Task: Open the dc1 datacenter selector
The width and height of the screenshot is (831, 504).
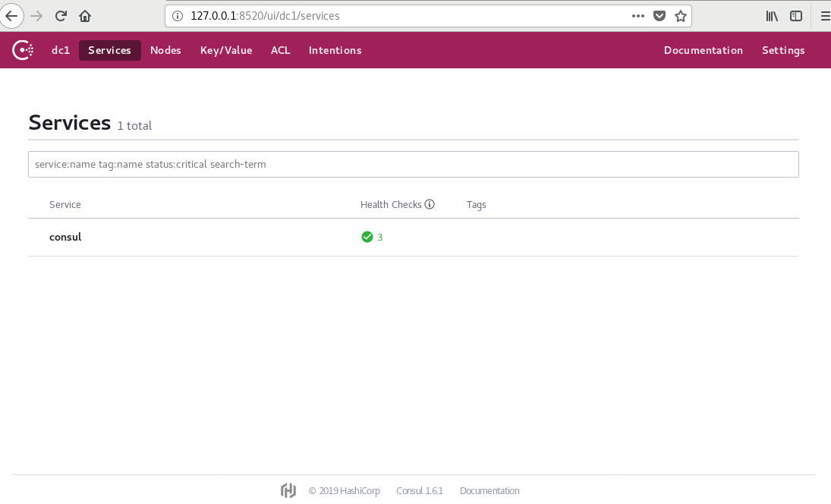Action: 61,50
